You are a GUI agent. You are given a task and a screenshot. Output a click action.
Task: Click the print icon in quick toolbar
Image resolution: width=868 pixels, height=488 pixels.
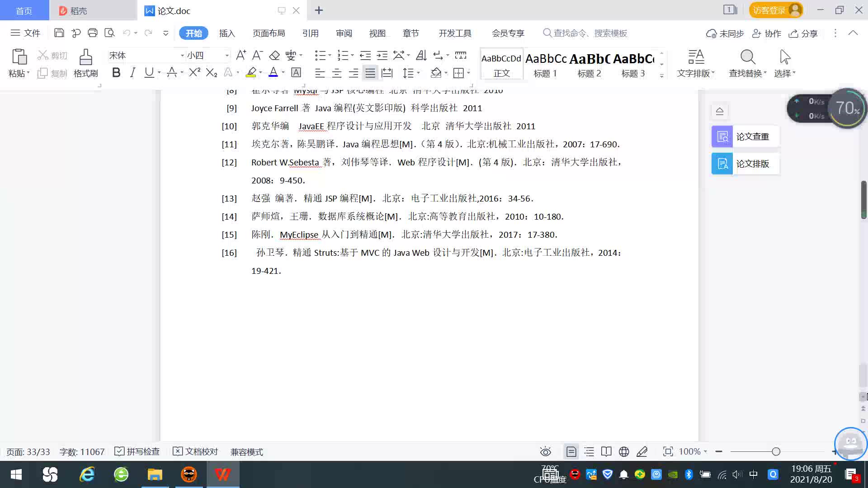[x=93, y=33]
